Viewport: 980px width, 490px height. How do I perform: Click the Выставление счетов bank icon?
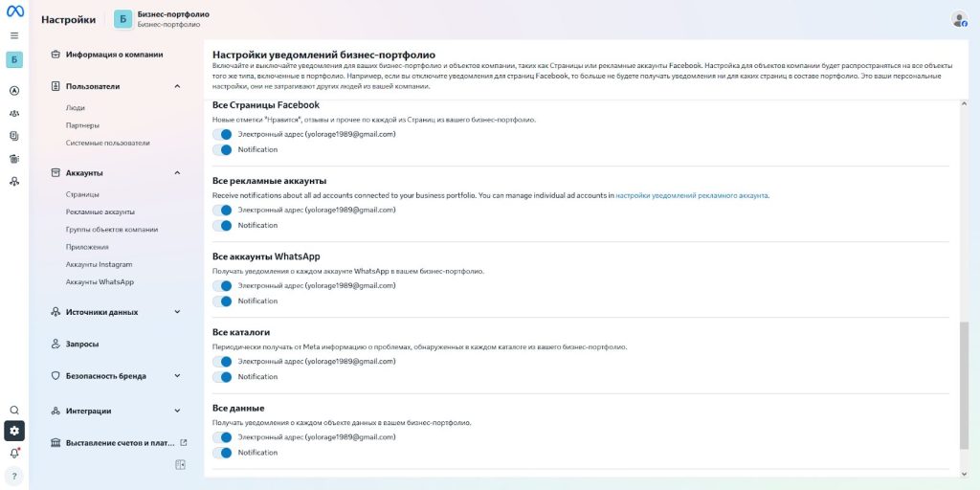(x=55, y=442)
